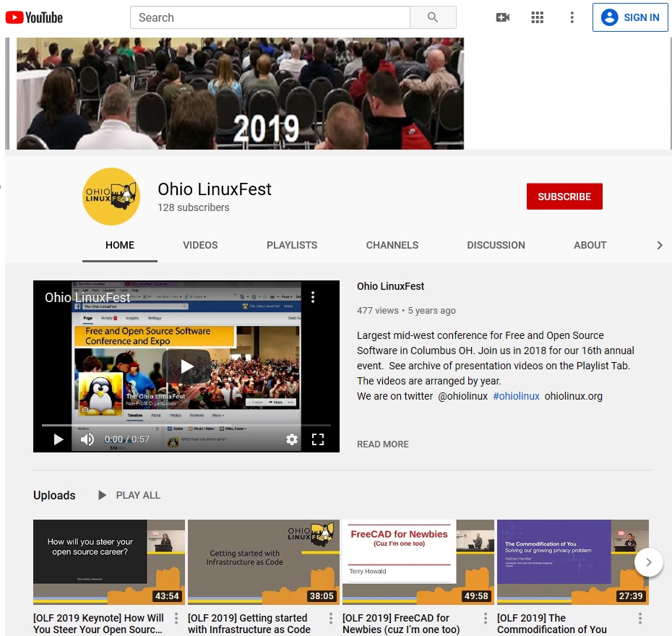Click the Getting started with Infrastructure title
672x636 pixels.
point(249,624)
